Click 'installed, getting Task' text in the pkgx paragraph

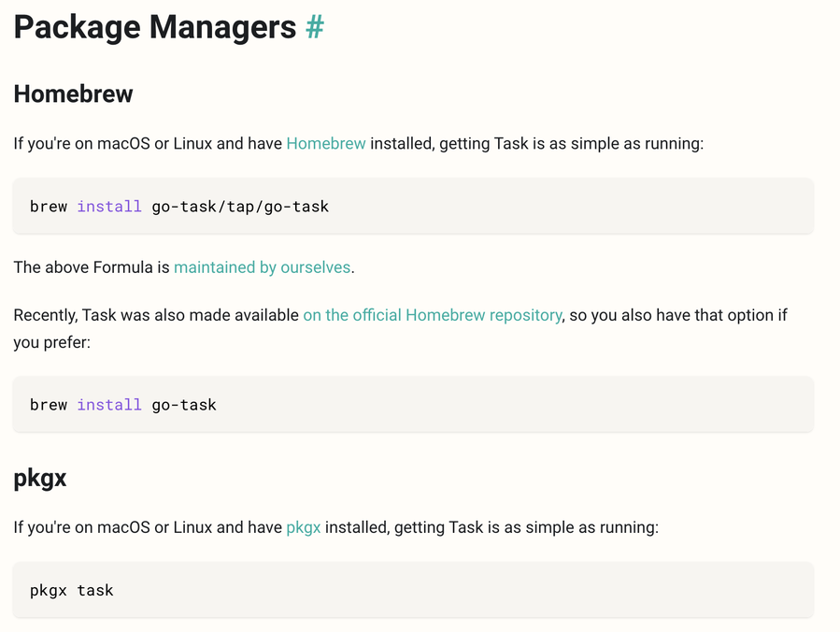[x=404, y=527]
